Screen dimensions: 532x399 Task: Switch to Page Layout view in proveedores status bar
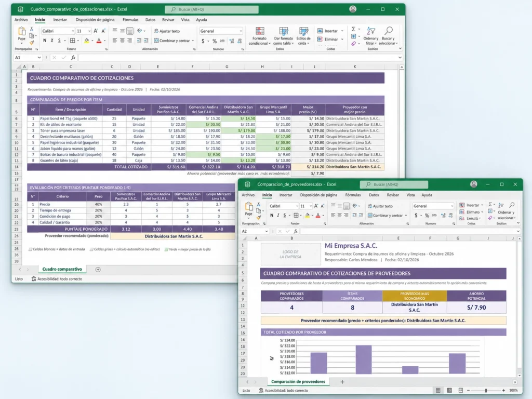449,391
